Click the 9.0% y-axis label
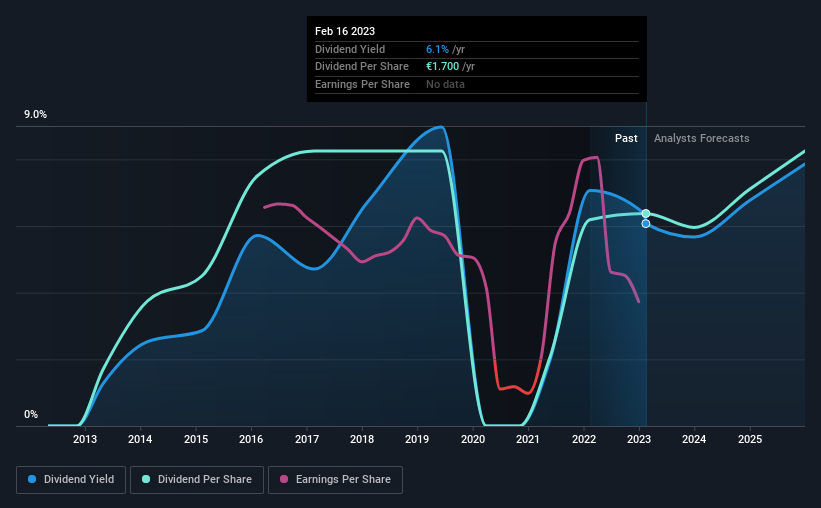Image resolution: width=821 pixels, height=508 pixels. [35, 114]
